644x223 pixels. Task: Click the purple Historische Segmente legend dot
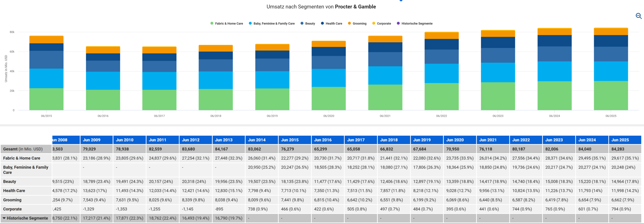tap(398, 23)
